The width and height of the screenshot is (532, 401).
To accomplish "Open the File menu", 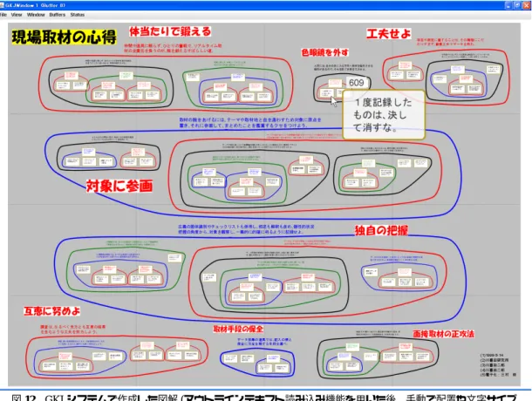I will [x=3, y=15].
